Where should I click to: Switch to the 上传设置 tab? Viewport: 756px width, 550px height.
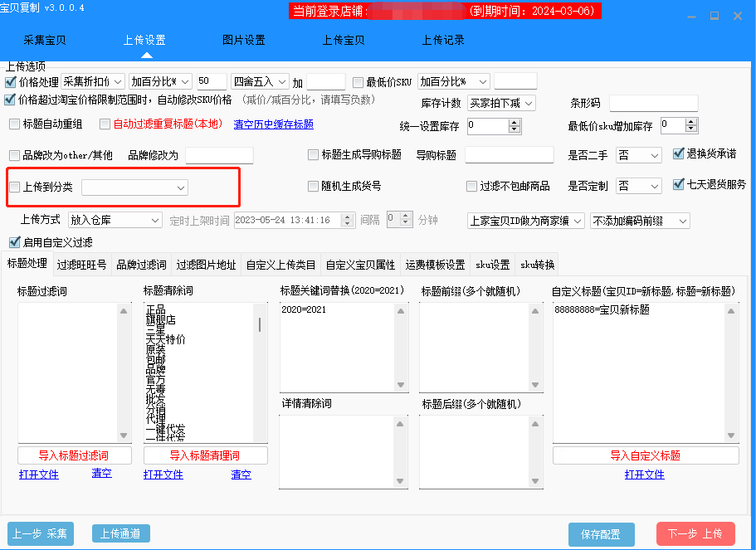pos(144,40)
